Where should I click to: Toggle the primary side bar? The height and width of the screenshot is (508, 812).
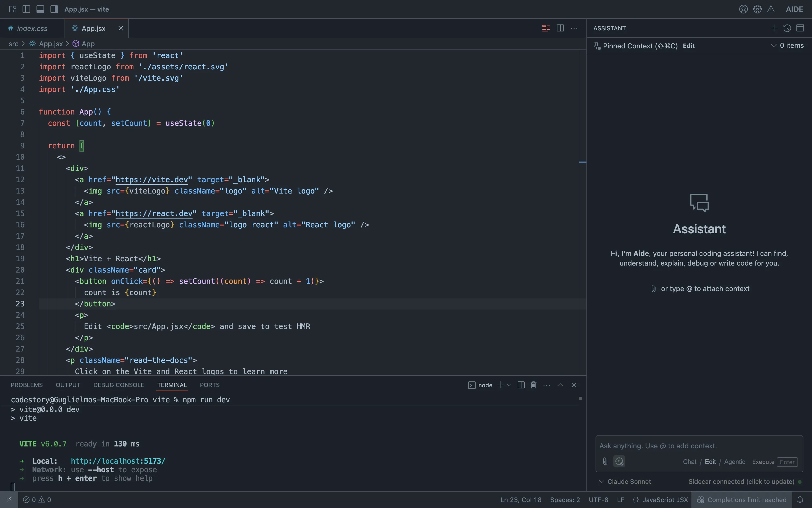26,9
